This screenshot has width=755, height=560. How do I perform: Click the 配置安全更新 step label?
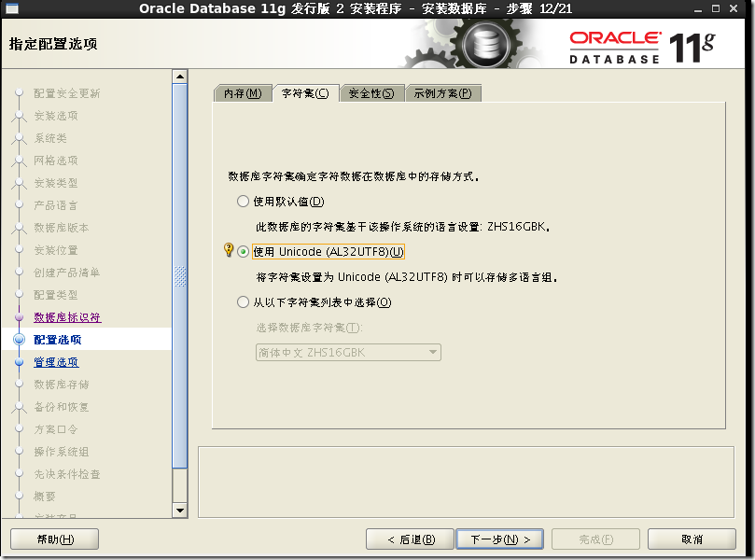(x=67, y=93)
